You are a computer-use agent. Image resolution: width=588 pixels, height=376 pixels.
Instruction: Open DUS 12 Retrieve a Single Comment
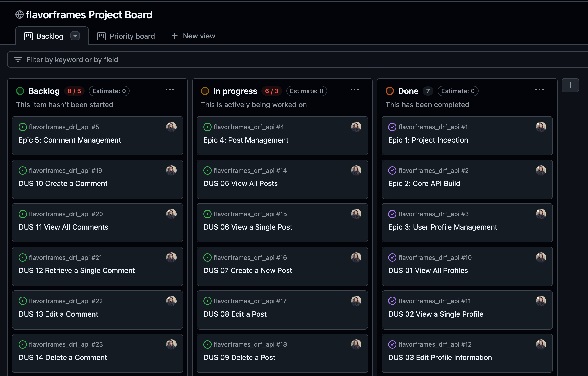[x=77, y=270]
